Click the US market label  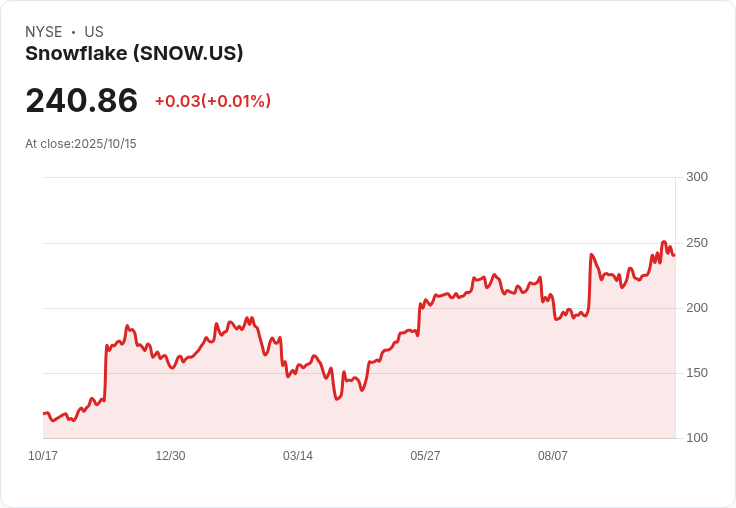coord(94,32)
